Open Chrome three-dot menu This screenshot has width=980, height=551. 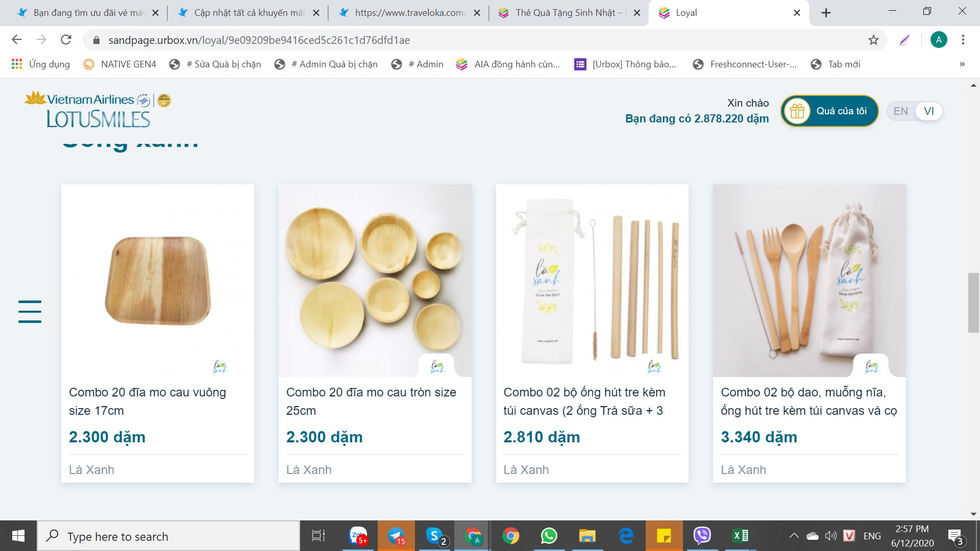[963, 40]
